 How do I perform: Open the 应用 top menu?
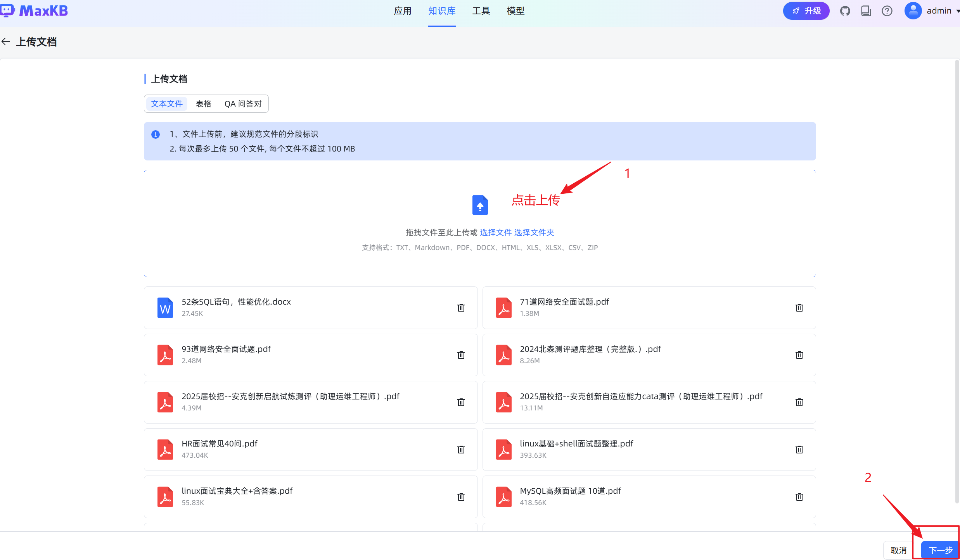click(402, 11)
